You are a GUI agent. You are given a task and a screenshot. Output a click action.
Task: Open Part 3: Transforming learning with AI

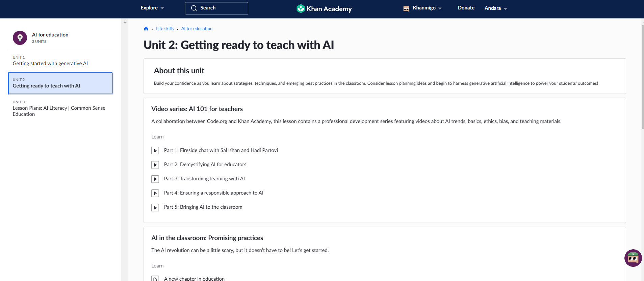click(204, 179)
